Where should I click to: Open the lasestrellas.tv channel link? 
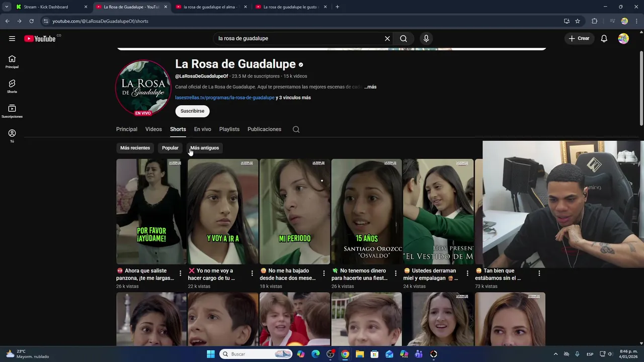(225, 98)
